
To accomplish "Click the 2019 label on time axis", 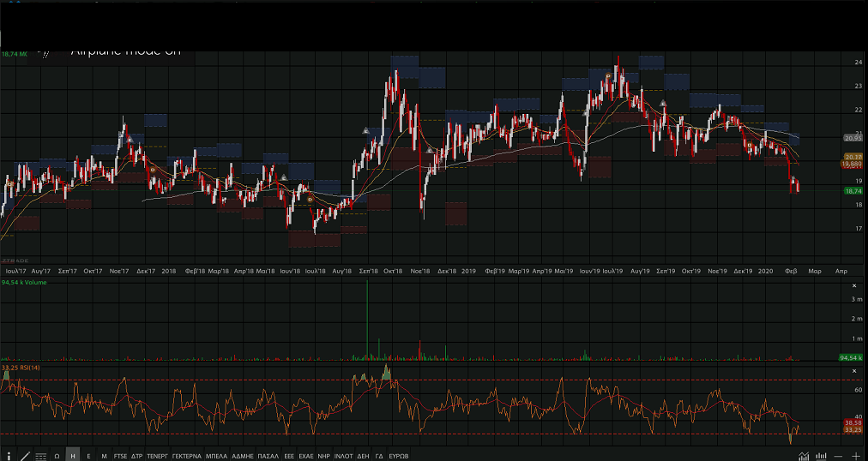I will [x=468, y=271].
